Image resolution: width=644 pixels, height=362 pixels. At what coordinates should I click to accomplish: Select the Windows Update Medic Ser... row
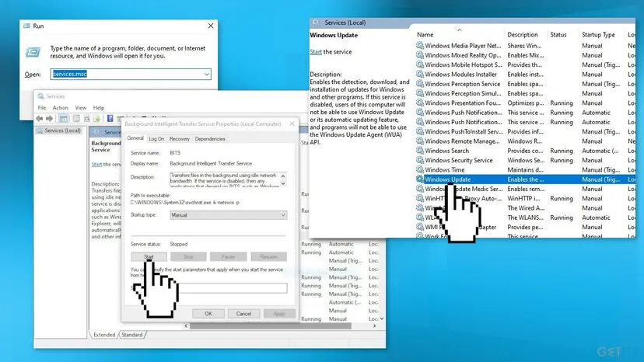pyautogui.click(x=464, y=189)
